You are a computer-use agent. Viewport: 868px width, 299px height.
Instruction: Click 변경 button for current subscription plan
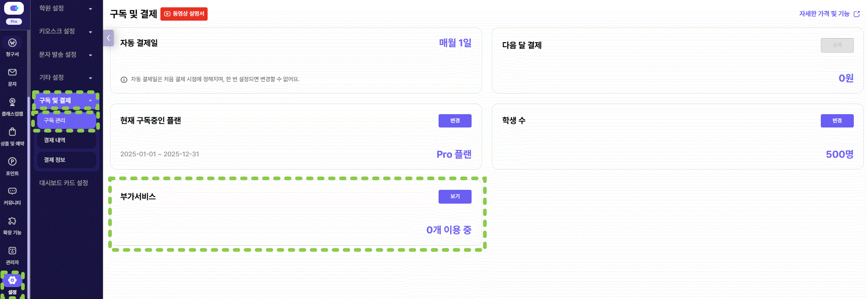[x=455, y=121]
